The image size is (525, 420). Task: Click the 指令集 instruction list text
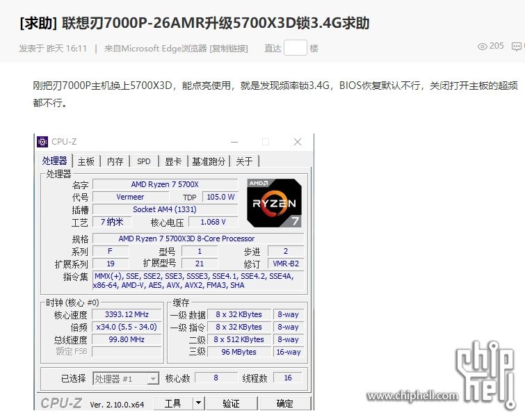click(x=198, y=281)
